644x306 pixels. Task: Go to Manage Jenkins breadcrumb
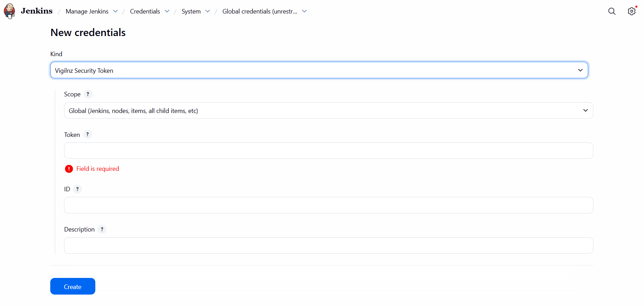(x=87, y=11)
